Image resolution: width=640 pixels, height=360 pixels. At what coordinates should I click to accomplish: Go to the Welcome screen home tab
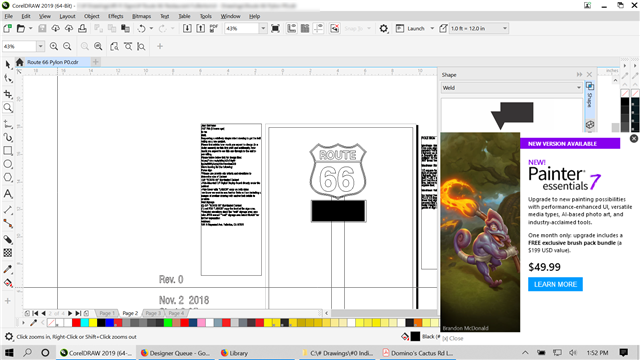[20, 62]
